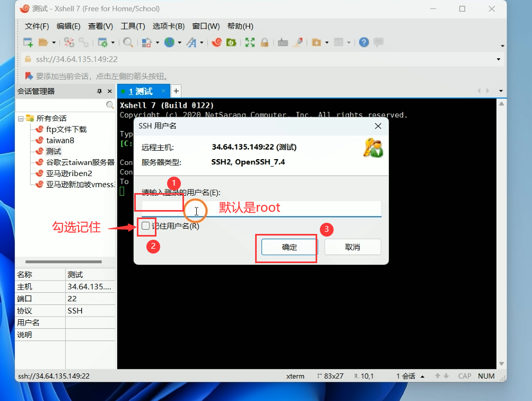Screen dimensions: 532x401
Task: Launch Xftp green toolbar icon
Action: (x=231, y=42)
